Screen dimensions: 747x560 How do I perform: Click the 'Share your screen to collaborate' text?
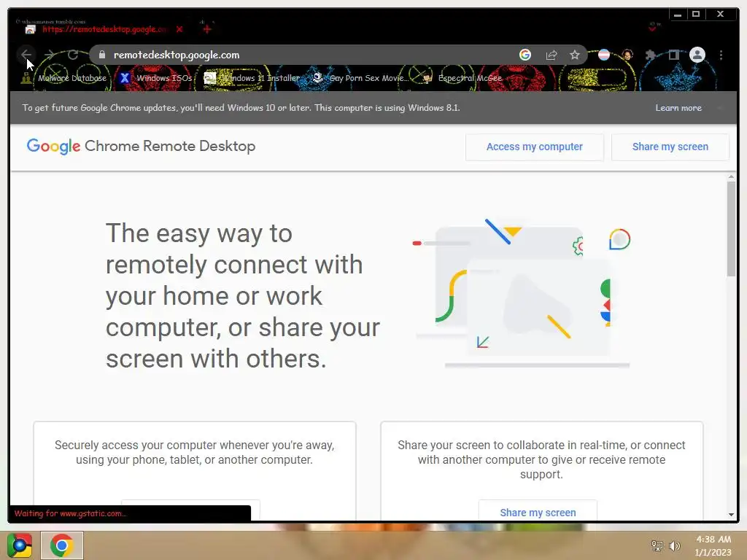click(x=541, y=459)
